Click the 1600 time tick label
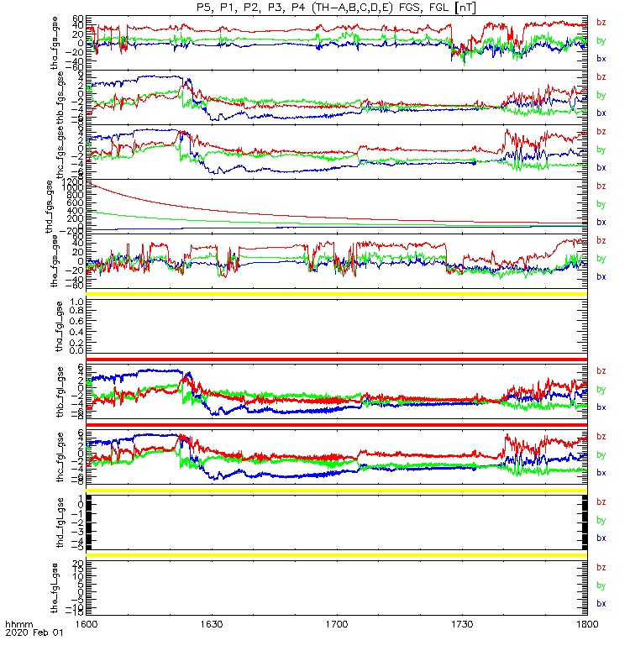The height and width of the screenshot is (672, 630). 87,624
